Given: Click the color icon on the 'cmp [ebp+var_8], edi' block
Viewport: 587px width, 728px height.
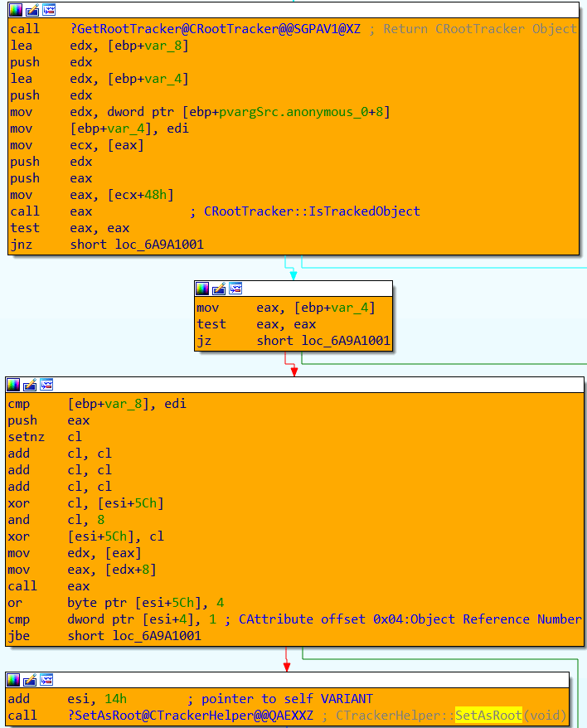Looking at the screenshot, I should pyautogui.click(x=14, y=385).
